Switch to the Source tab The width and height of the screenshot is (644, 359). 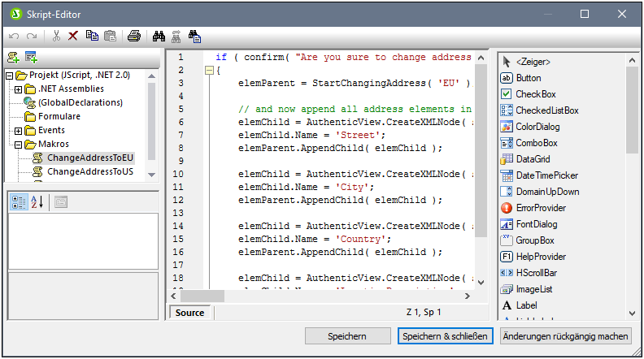coord(189,313)
